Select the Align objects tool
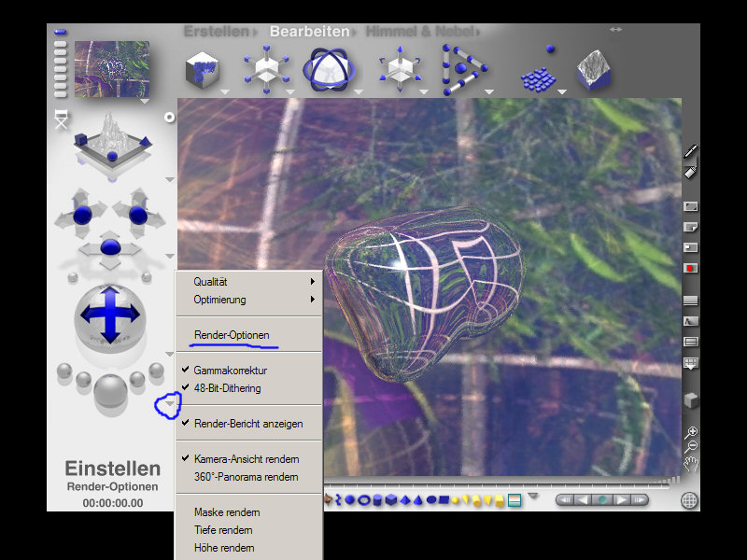The image size is (747, 560). click(463, 69)
